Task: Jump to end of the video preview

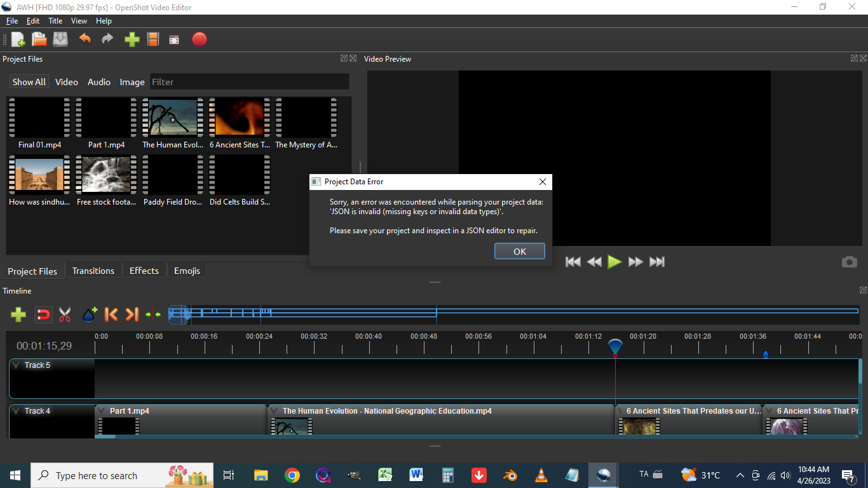Action: coord(657,261)
